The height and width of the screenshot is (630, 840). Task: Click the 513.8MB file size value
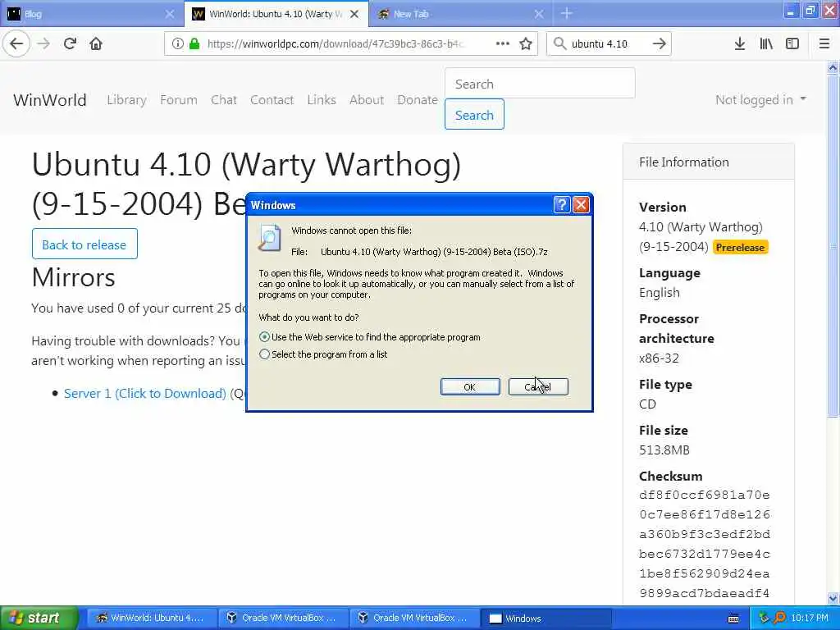(x=664, y=450)
